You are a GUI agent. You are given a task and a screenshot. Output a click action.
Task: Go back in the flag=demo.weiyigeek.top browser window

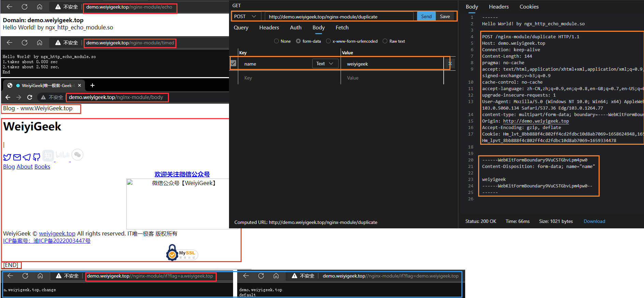(x=246, y=276)
